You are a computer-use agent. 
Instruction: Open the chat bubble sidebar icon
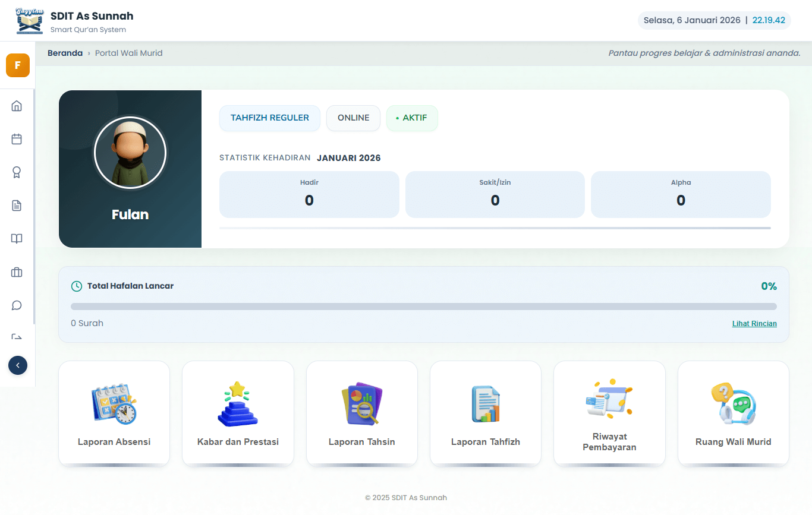pyautogui.click(x=17, y=305)
